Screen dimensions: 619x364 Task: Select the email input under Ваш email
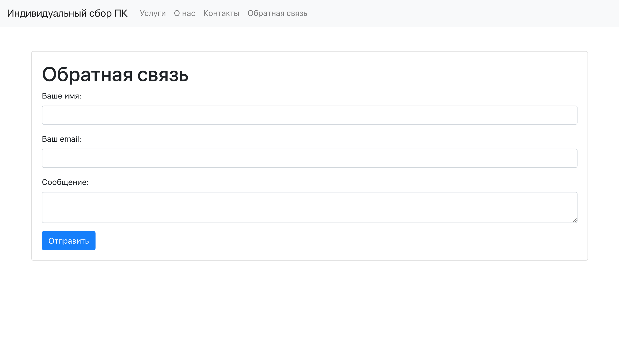[x=309, y=158]
